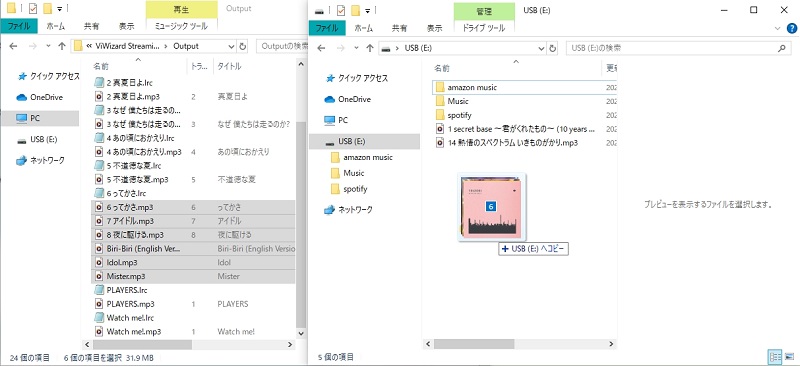Switch to details view icon in USB window

point(775,356)
